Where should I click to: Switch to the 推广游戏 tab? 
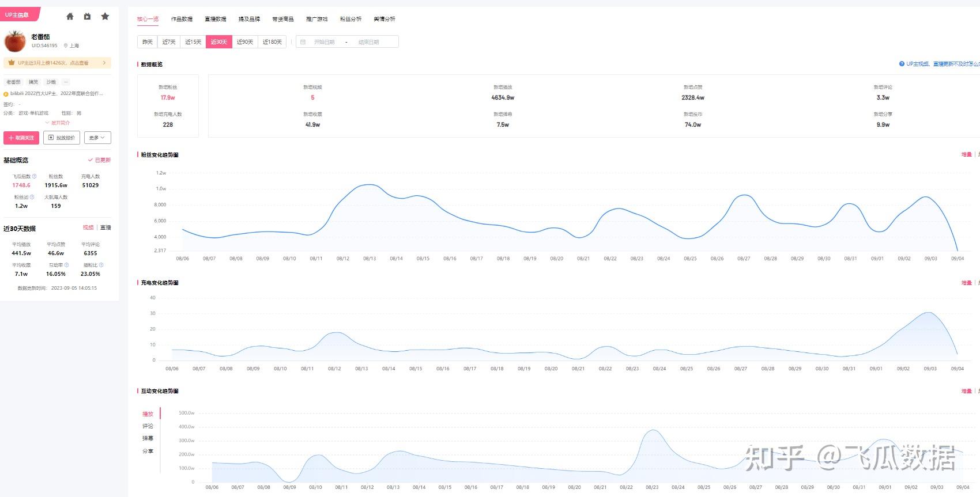(316, 19)
